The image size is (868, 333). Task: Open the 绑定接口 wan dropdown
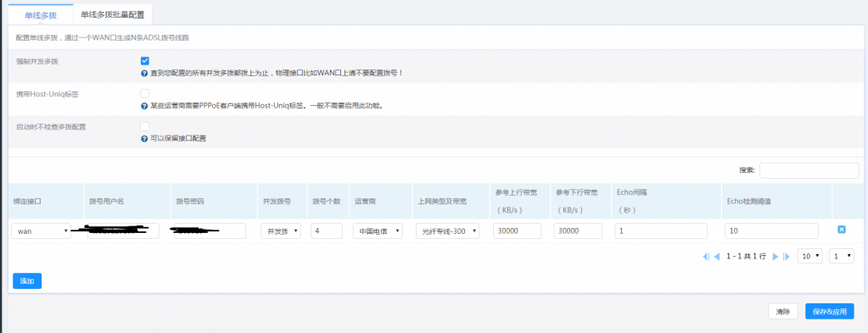pyautogui.click(x=41, y=231)
